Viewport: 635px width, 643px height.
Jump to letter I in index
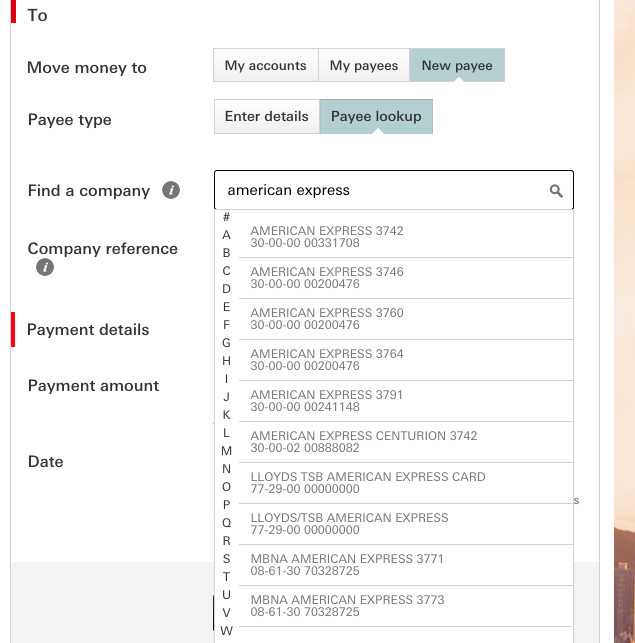click(x=226, y=379)
